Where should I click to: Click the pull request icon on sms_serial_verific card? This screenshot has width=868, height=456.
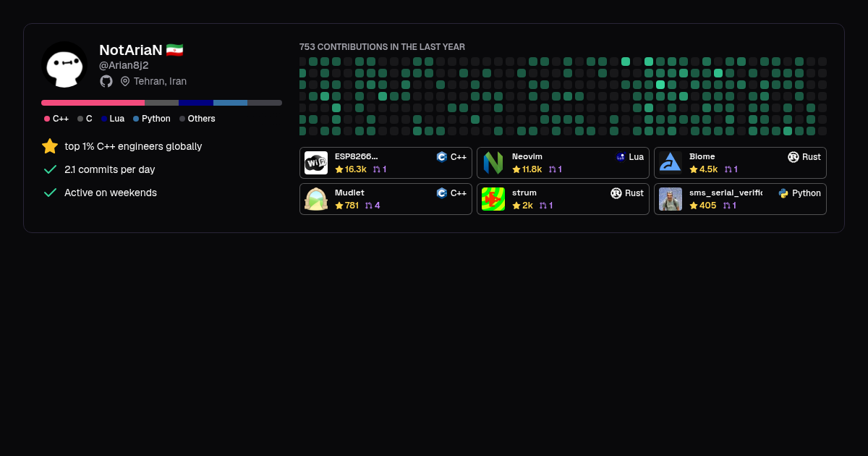coord(727,206)
